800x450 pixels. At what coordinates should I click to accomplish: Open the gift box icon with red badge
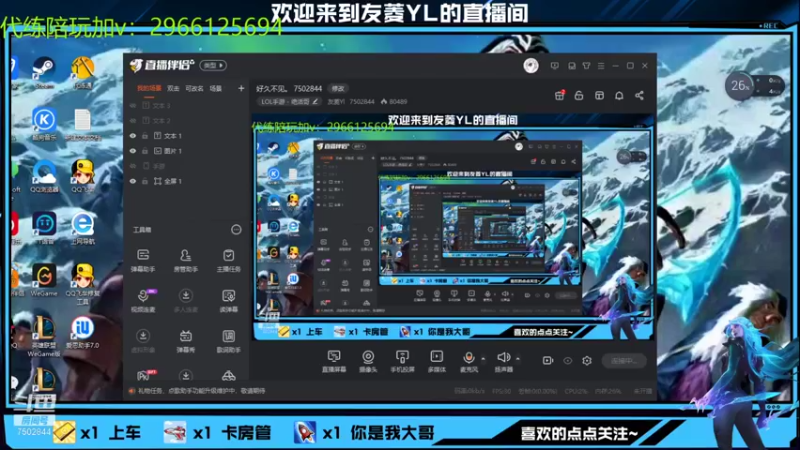click(560, 95)
